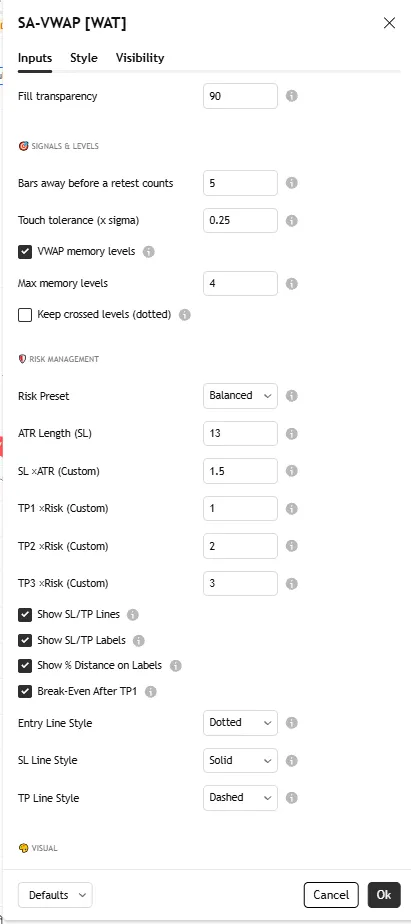Toggle Show SL/TP Labels checkbox
Viewport: 411px width, 924px height.
[x=25, y=641]
